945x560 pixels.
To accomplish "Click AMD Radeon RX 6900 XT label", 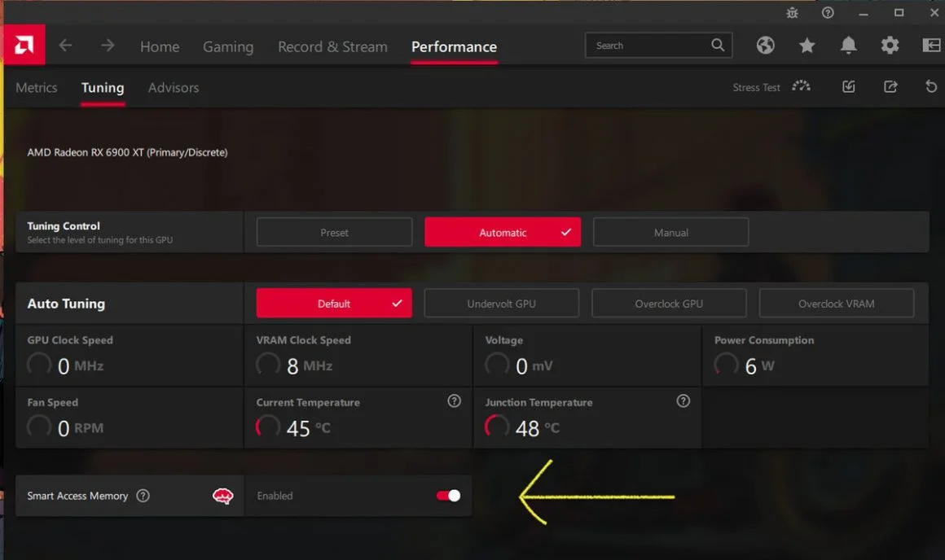I will pyautogui.click(x=127, y=152).
